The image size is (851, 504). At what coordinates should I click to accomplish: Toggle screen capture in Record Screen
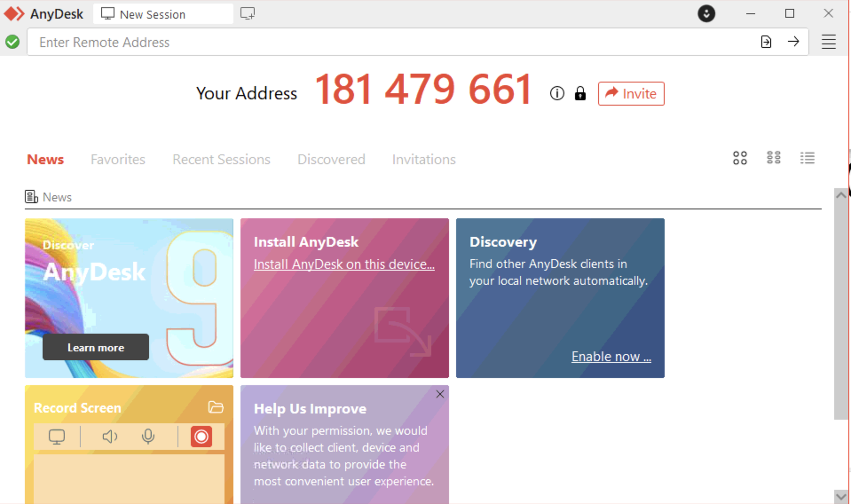(57, 437)
